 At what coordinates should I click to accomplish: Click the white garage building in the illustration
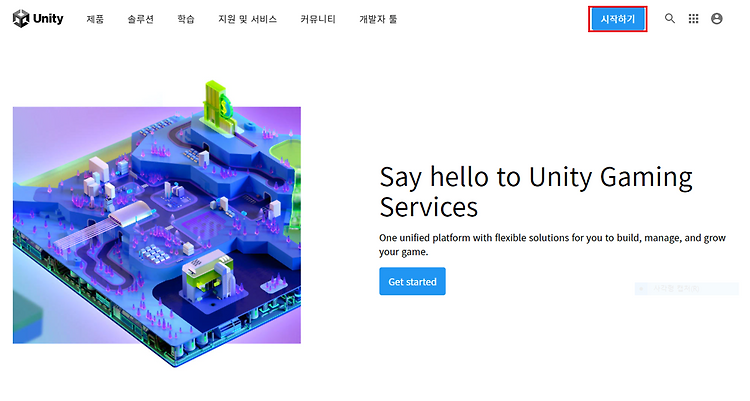pos(208,280)
